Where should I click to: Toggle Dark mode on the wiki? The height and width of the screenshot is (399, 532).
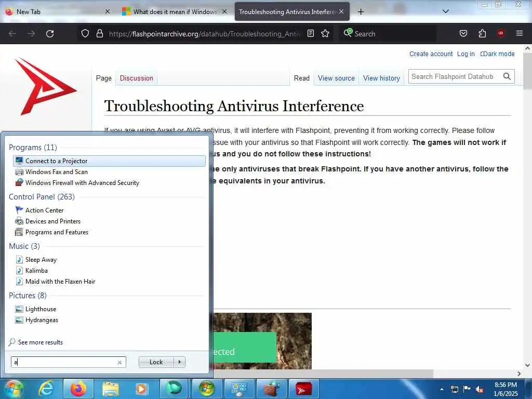pyautogui.click(x=497, y=54)
